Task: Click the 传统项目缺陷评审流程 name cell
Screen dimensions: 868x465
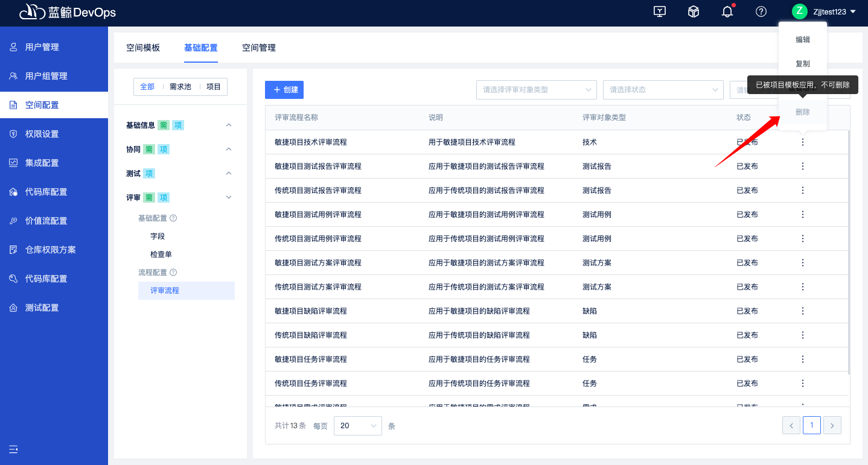Action: coord(311,335)
